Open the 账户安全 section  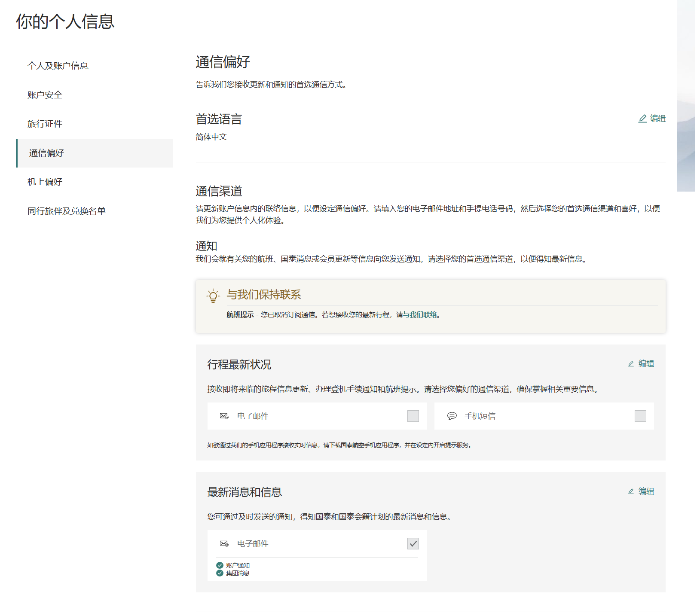(44, 95)
